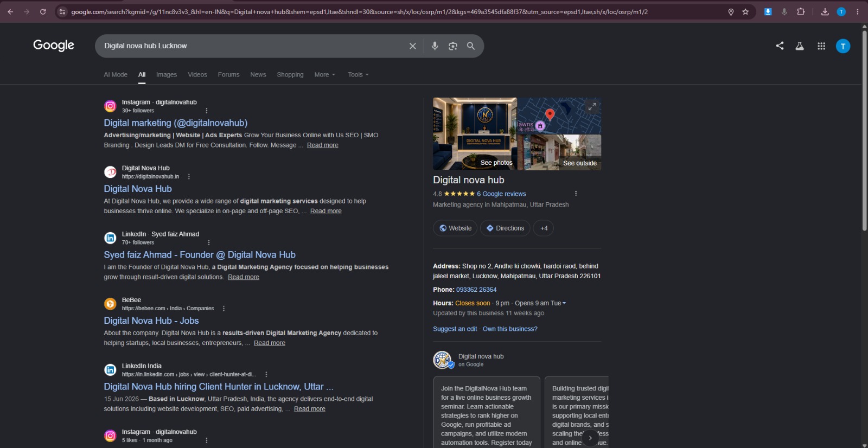Switch to Images results tab

(167, 75)
